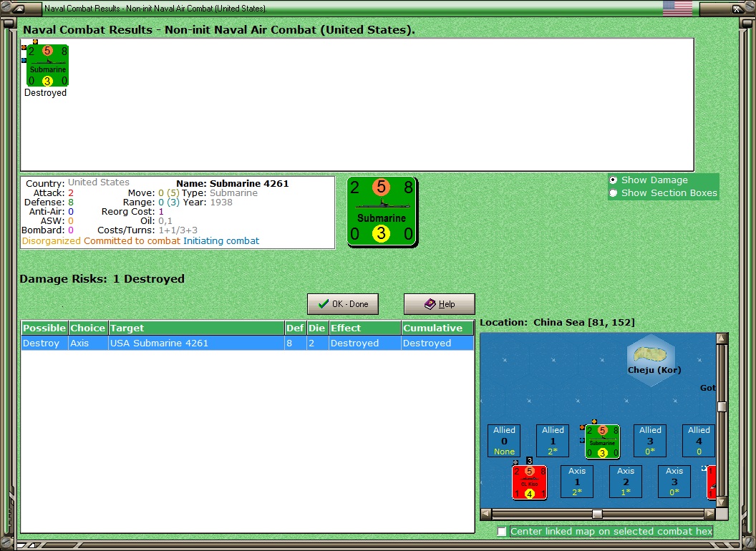Click the Axis 3 section box
The image size is (756, 551).
pyautogui.click(x=674, y=482)
